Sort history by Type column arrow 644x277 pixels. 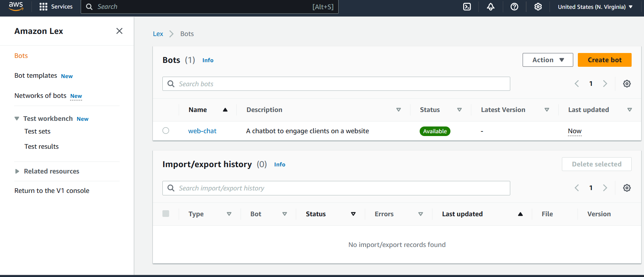[229, 214]
